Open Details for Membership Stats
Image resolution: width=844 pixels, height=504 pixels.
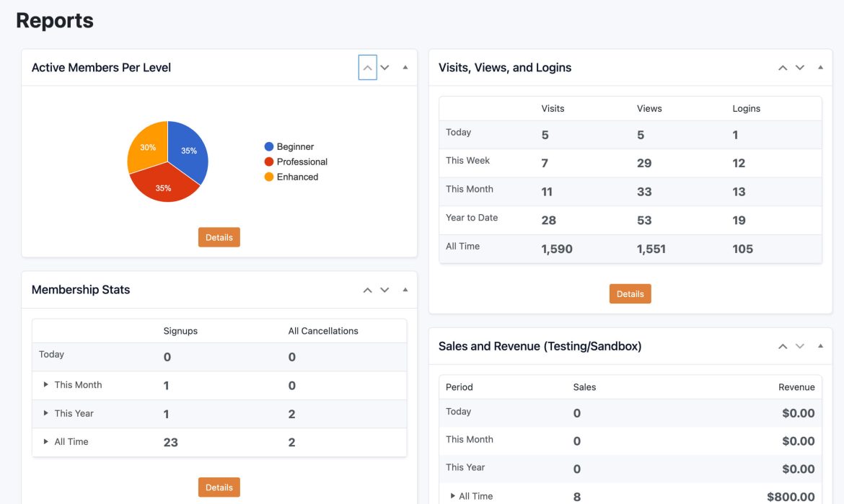219,487
